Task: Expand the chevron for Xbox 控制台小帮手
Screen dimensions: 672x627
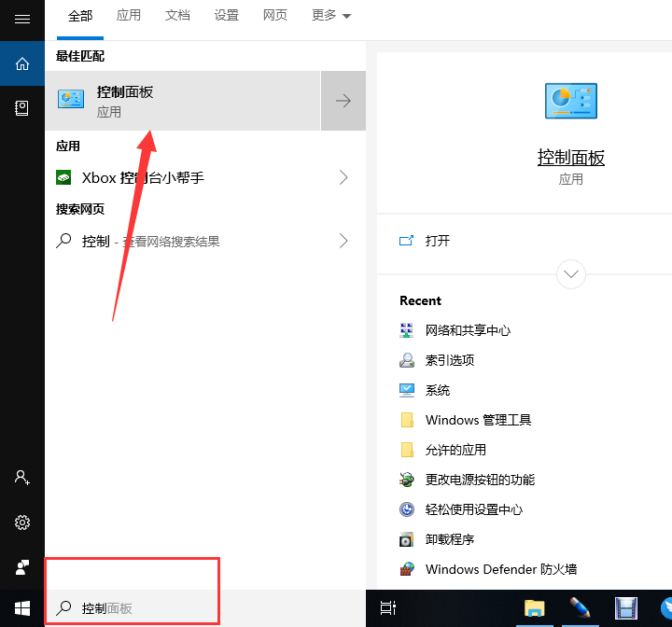Action: pos(343,177)
